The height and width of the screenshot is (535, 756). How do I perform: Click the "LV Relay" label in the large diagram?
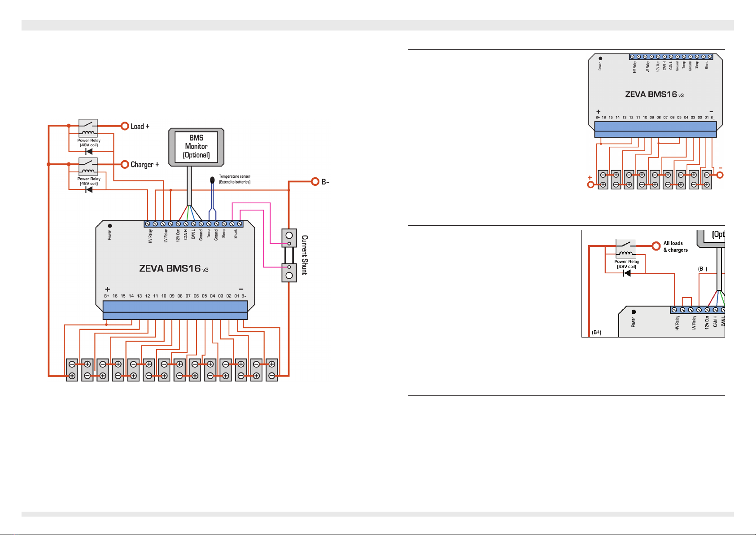click(166, 237)
